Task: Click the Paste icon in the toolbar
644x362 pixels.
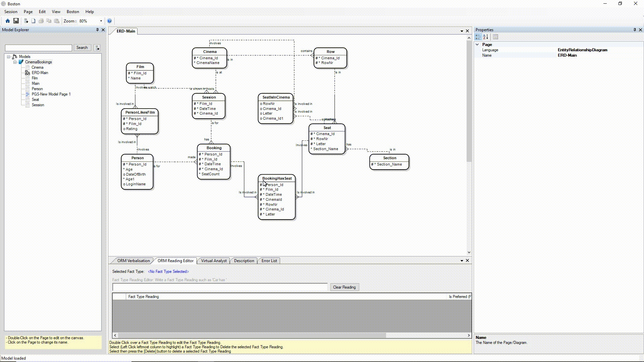Action: click(57, 21)
